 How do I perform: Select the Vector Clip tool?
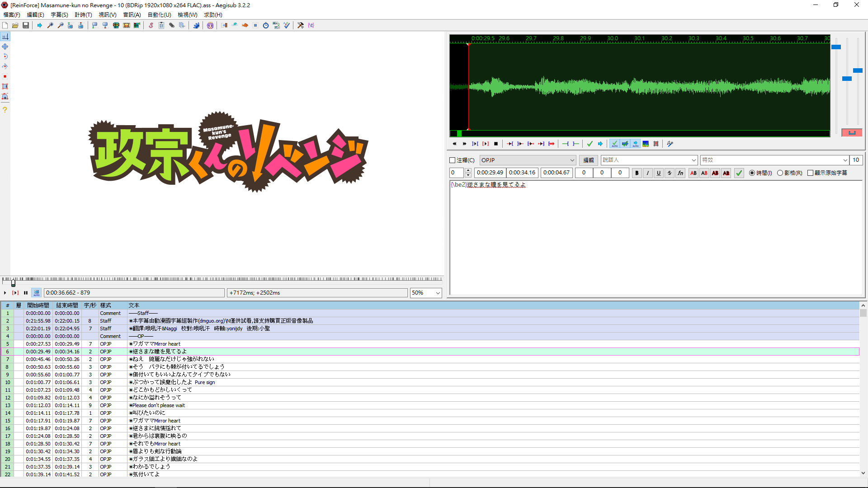click(x=5, y=96)
